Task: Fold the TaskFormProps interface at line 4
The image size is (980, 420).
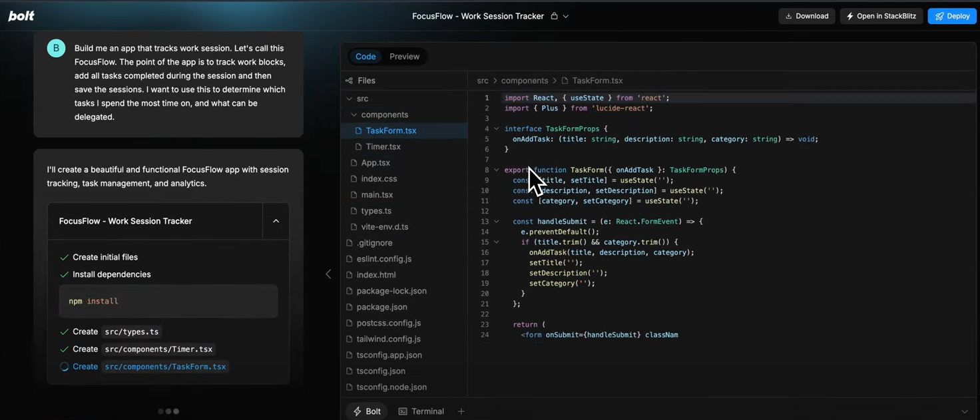Action: pyautogui.click(x=497, y=128)
